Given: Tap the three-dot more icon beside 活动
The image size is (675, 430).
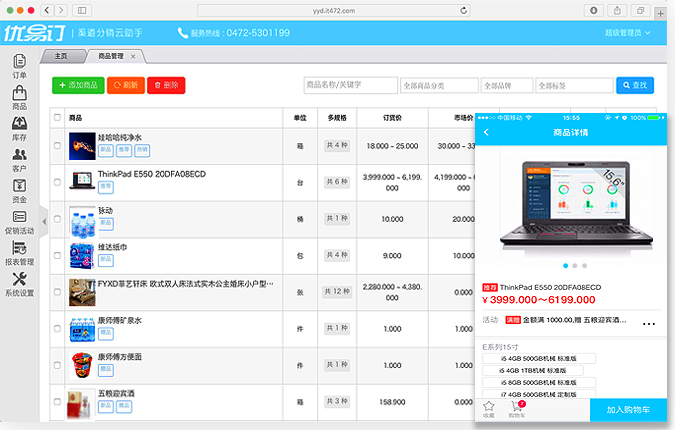Looking at the screenshot, I should point(649,324).
